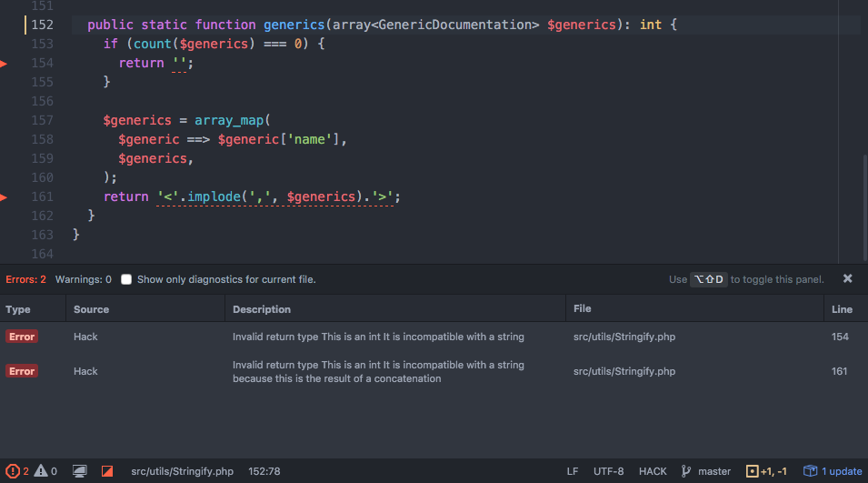Click file path src/utils/Stringify.php in status bar
Screen dimensions: 868x483
click(182, 471)
